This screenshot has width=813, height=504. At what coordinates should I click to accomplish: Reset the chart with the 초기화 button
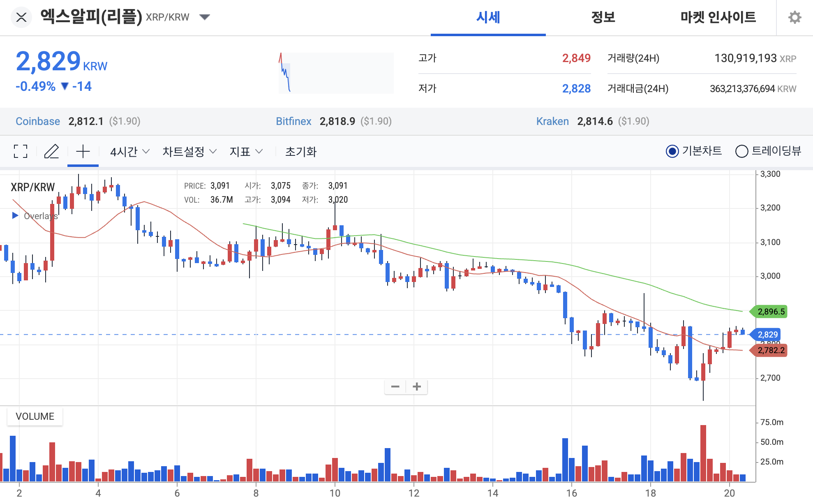click(x=301, y=151)
